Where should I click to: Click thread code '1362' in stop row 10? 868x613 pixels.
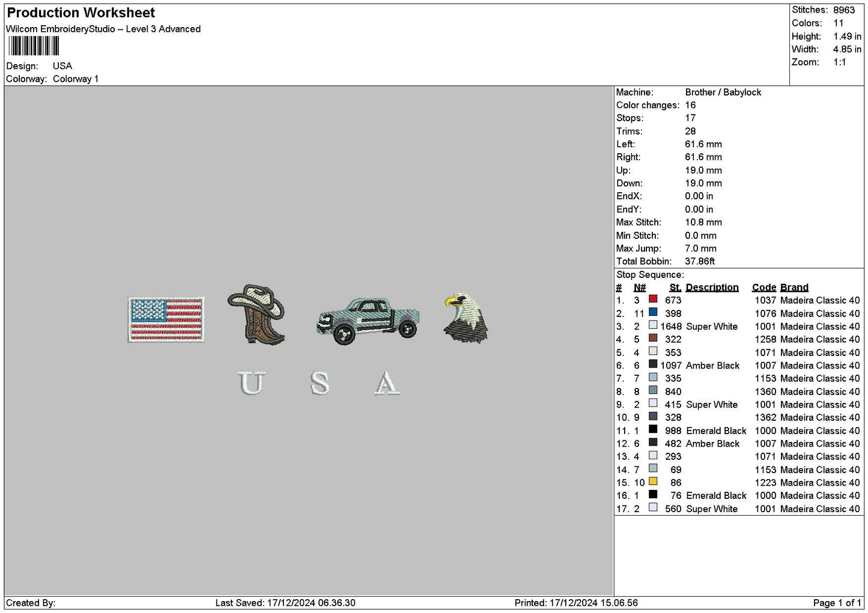(765, 418)
